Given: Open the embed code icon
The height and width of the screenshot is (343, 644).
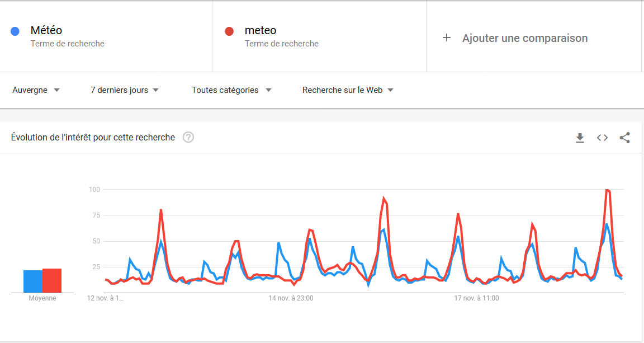Looking at the screenshot, I should coord(602,138).
